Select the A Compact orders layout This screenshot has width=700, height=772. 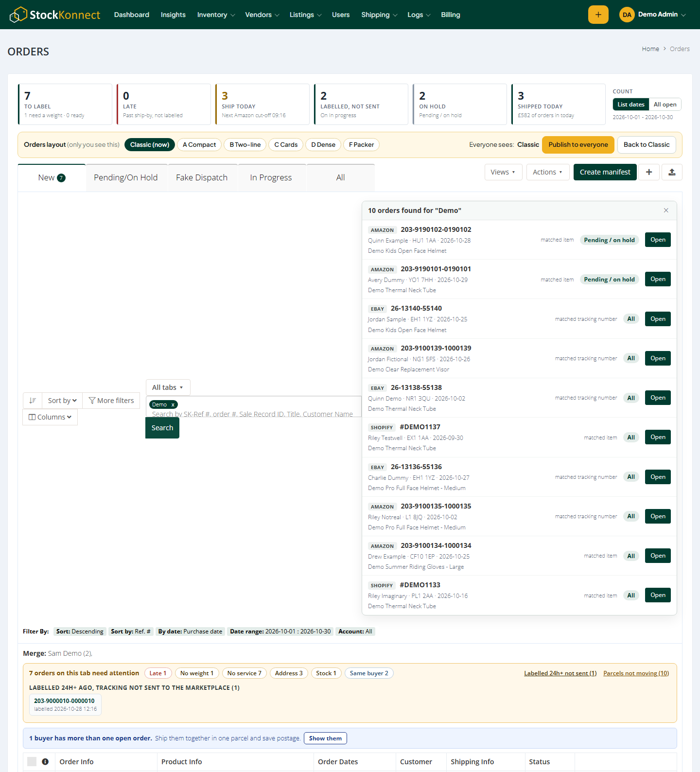point(199,145)
